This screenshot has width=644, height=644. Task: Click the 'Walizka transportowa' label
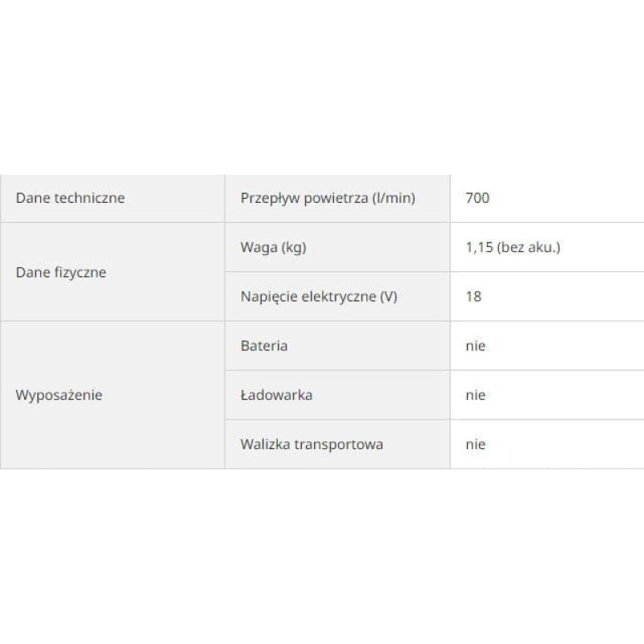point(312,444)
